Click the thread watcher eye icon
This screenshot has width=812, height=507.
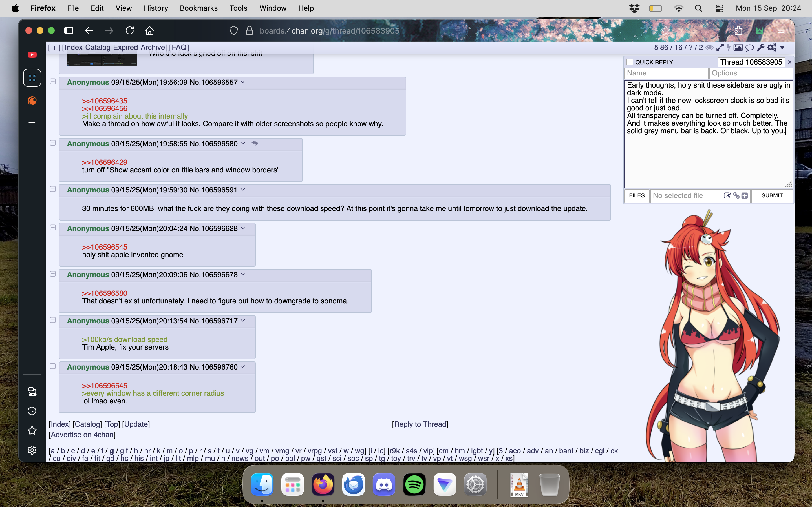[709, 48]
